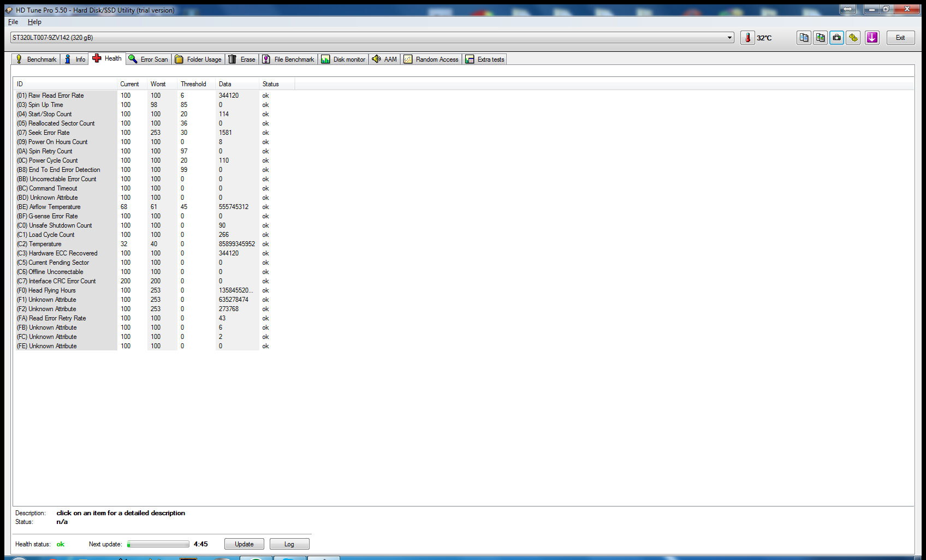Click the copy screenshot to clipboard icon
This screenshot has width=926, height=560.
coord(820,38)
